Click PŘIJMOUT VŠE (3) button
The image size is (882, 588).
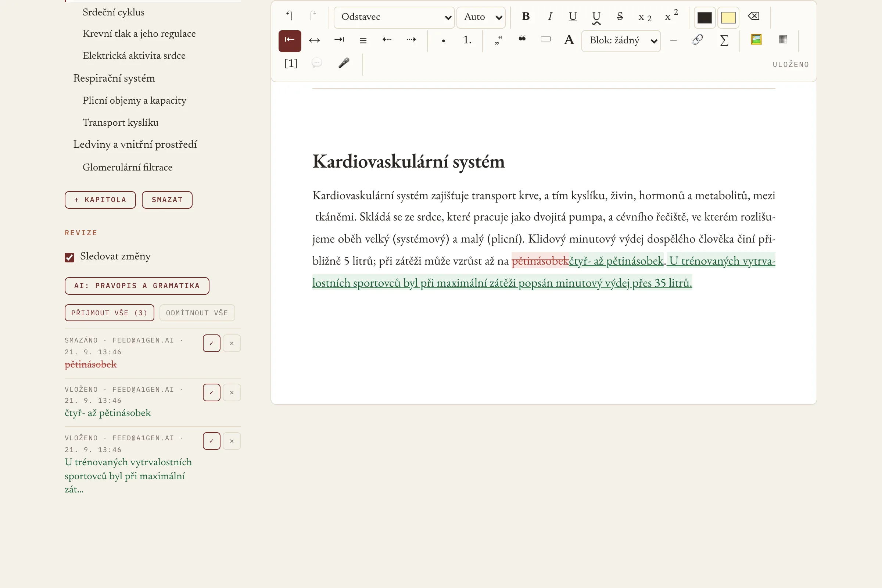110,313
